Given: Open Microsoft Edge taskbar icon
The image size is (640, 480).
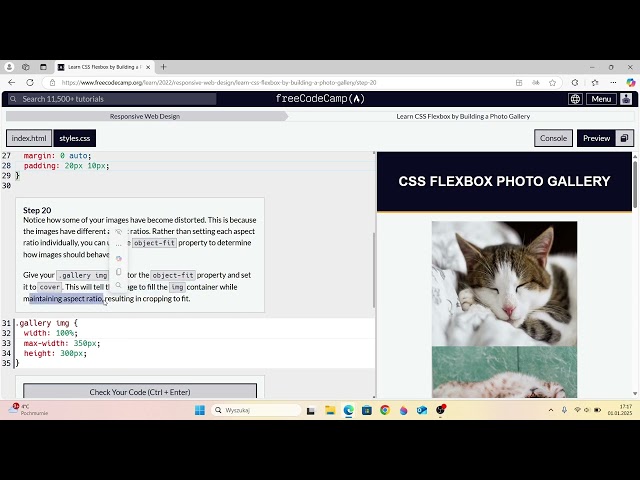Looking at the screenshot, I should coord(348,410).
